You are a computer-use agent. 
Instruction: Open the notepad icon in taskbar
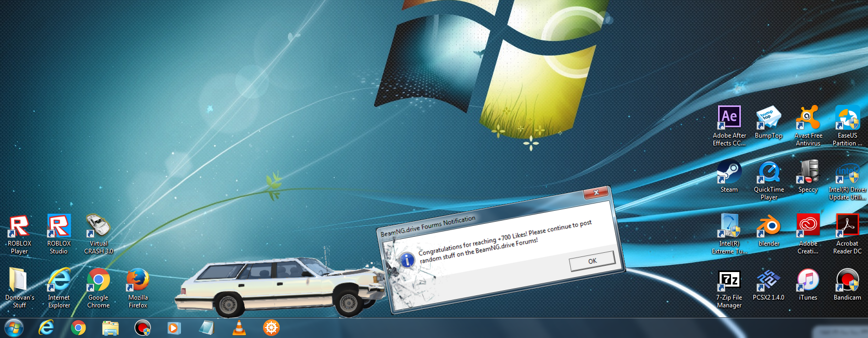pyautogui.click(x=206, y=328)
